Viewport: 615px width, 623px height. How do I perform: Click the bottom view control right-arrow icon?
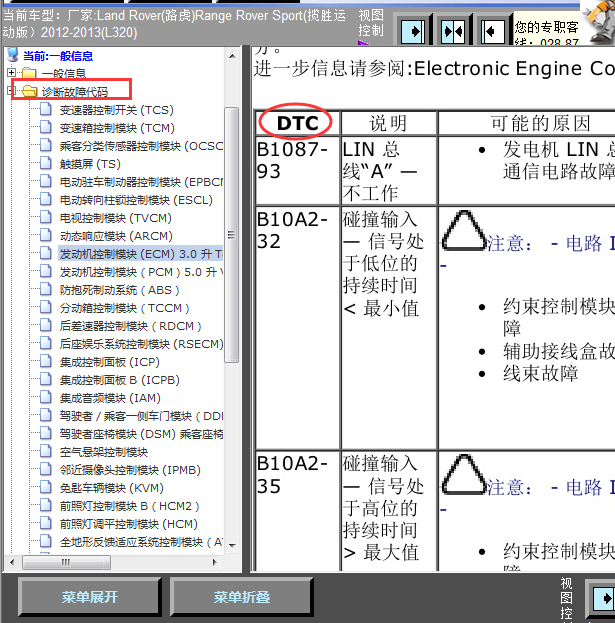(x=604, y=598)
